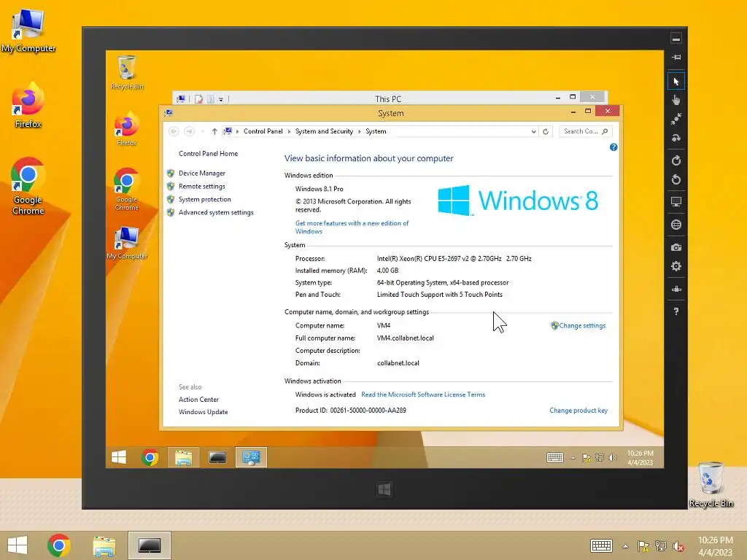Go to Control Panel Home
The width and height of the screenshot is (747, 560).
click(208, 153)
